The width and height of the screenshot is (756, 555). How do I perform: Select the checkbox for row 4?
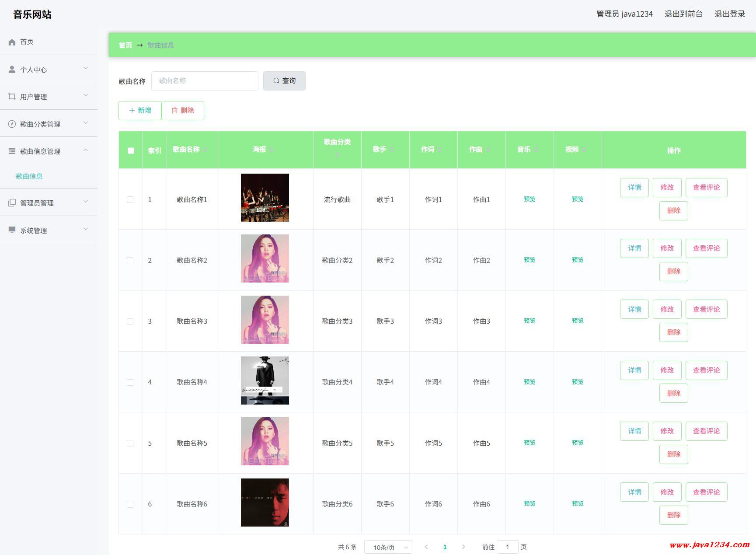click(x=130, y=382)
